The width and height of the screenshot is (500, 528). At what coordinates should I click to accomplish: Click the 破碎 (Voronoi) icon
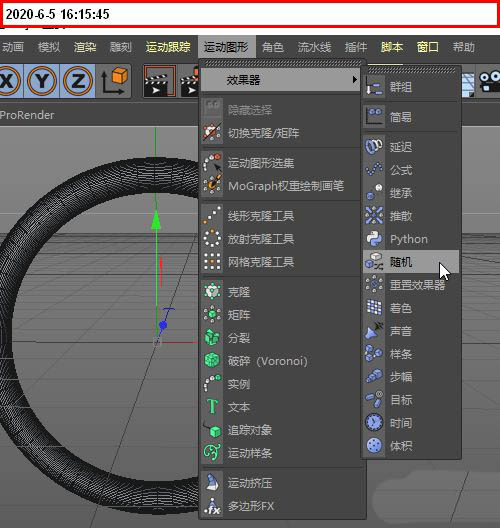(x=212, y=361)
